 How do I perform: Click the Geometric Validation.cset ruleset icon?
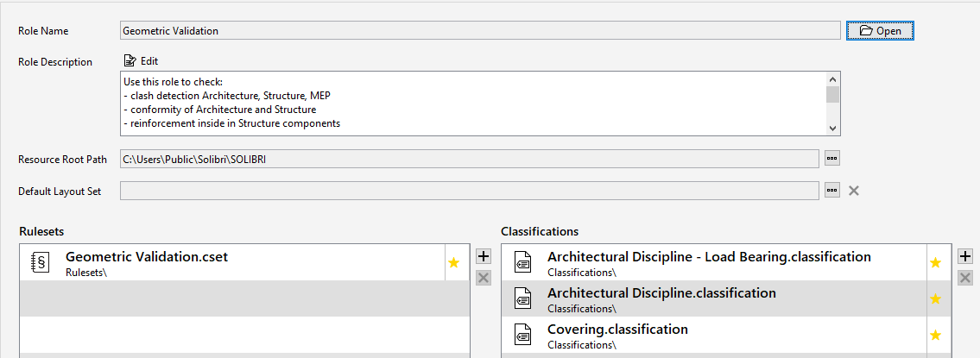pyautogui.click(x=41, y=262)
